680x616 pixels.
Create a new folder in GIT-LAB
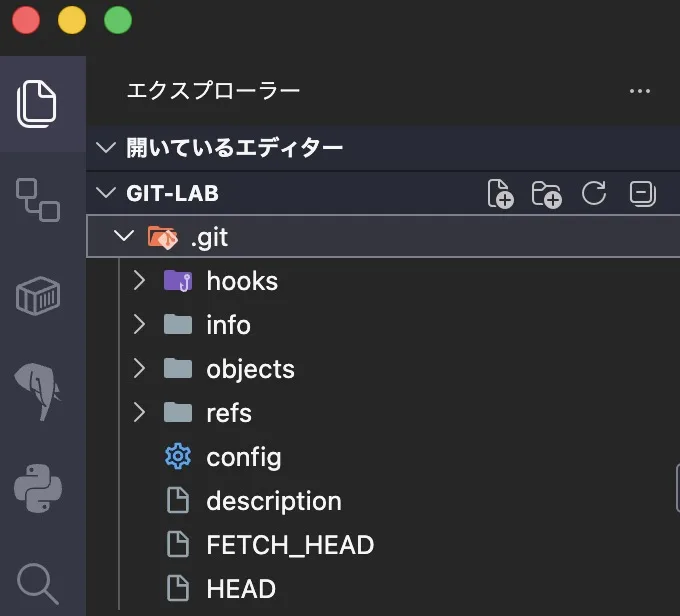[x=546, y=194]
